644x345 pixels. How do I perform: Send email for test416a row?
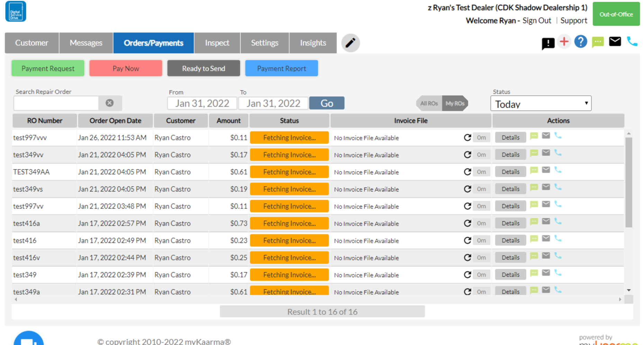(x=546, y=221)
